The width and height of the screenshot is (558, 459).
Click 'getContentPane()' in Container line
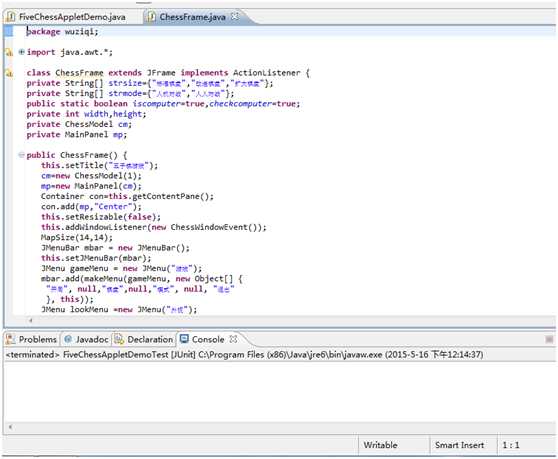pos(173,196)
